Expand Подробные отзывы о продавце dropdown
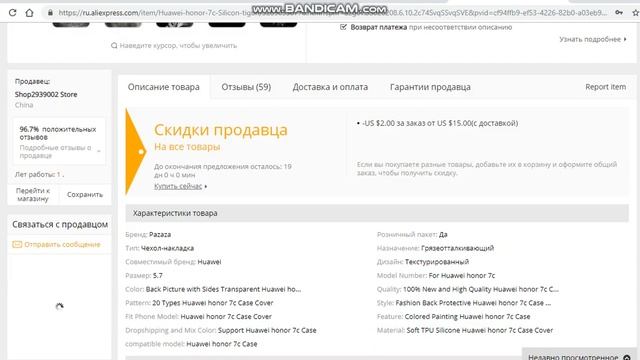This screenshot has height=360, width=640. [x=99, y=151]
